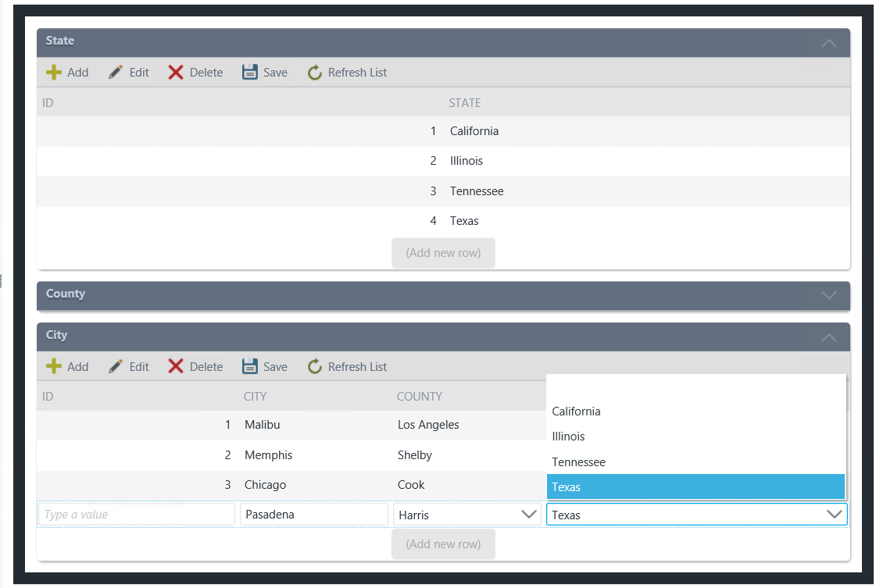Select the California row in State table
876x588 pixels.
pyautogui.click(x=443, y=131)
